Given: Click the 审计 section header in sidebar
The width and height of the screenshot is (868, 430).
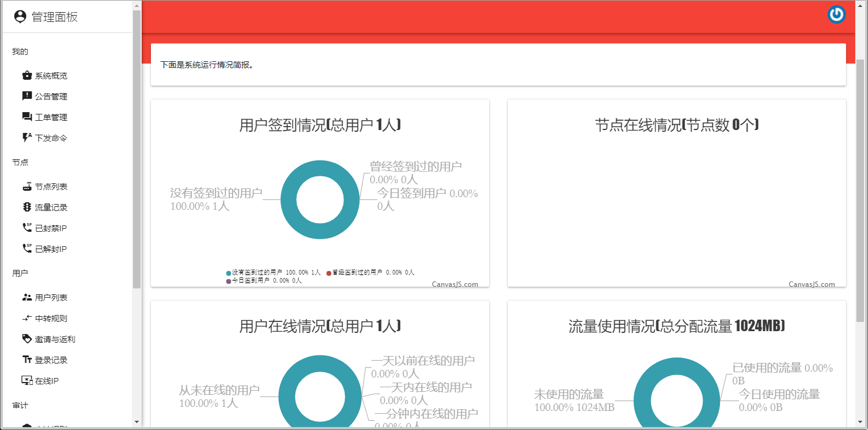Looking at the screenshot, I should 20,405.
